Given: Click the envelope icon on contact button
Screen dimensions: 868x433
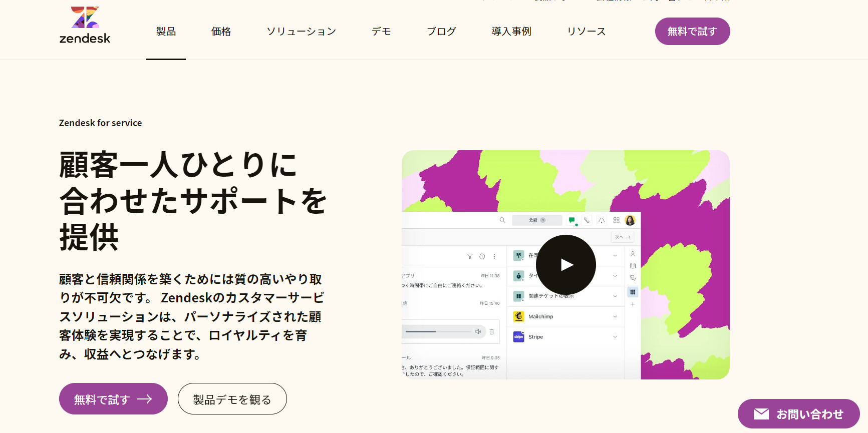Looking at the screenshot, I should pyautogui.click(x=761, y=414).
